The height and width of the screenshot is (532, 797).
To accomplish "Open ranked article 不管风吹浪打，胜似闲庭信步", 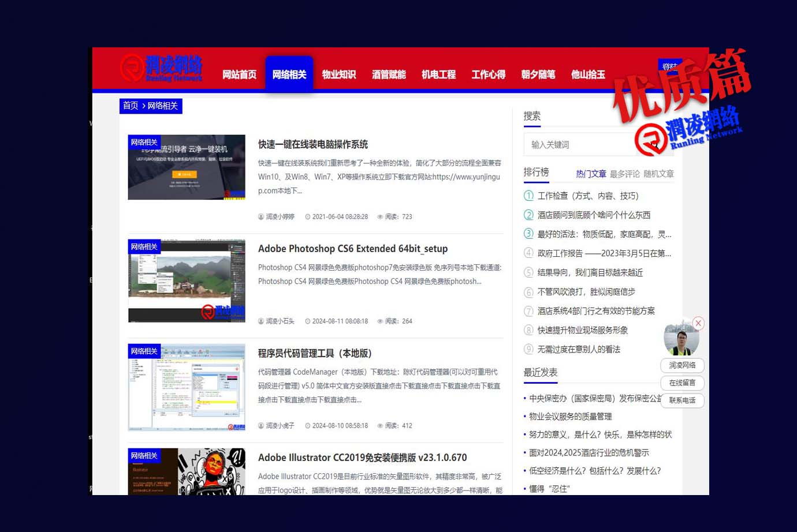I will click(586, 292).
